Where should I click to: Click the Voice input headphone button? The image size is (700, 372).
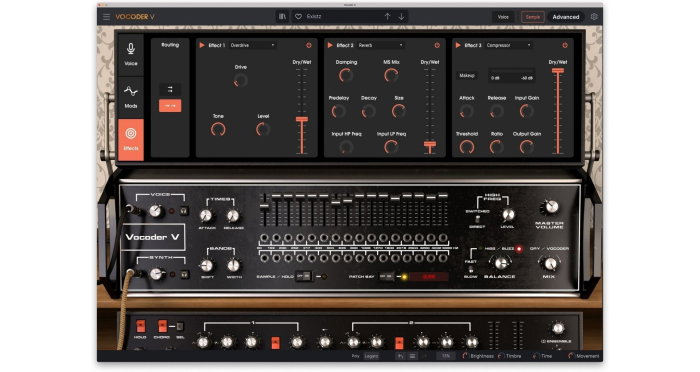(183, 211)
